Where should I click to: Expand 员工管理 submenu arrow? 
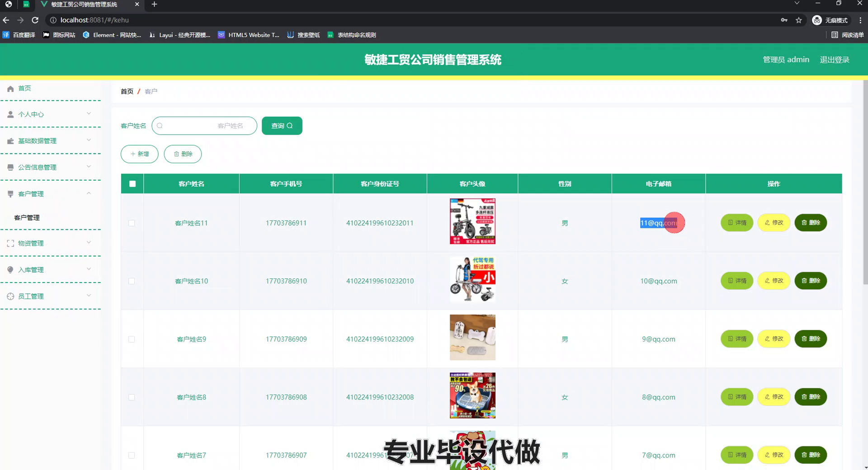click(x=89, y=296)
